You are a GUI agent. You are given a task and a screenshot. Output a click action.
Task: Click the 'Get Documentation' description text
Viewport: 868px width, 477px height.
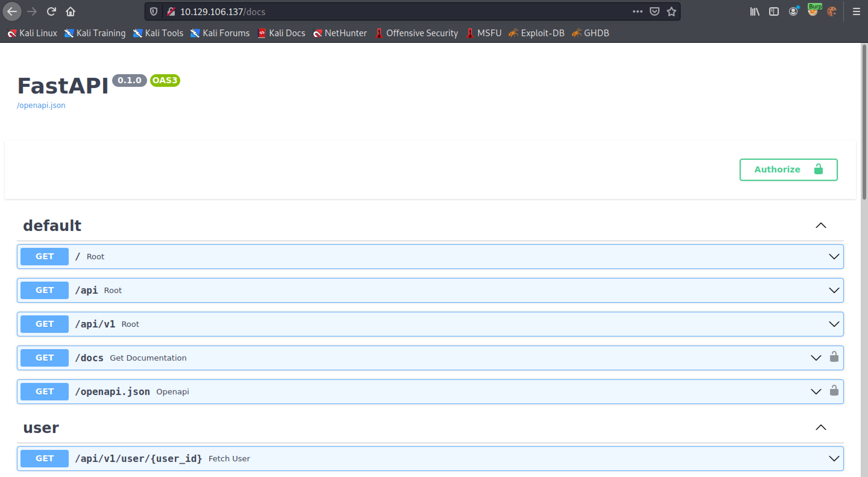(148, 358)
